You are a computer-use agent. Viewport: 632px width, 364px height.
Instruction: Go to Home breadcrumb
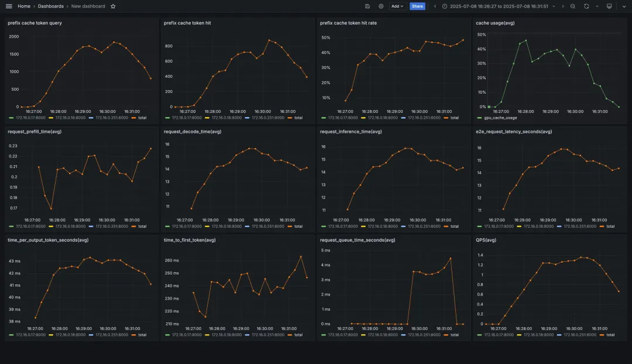(24, 6)
